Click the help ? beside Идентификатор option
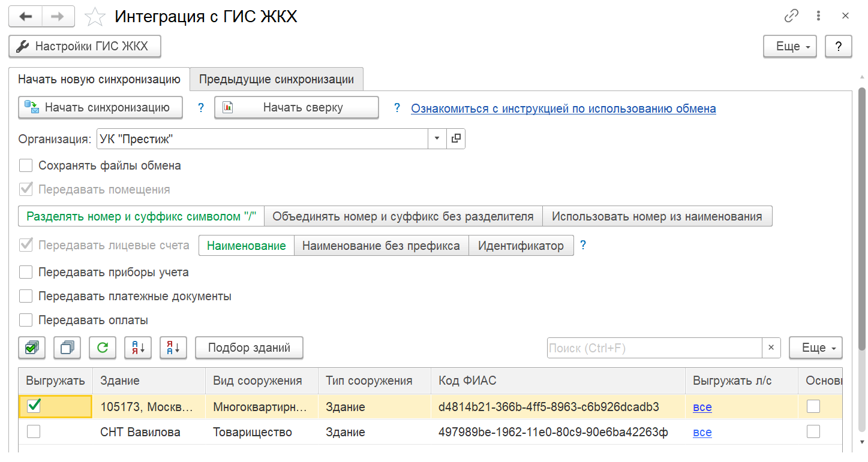 [x=582, y=245]
